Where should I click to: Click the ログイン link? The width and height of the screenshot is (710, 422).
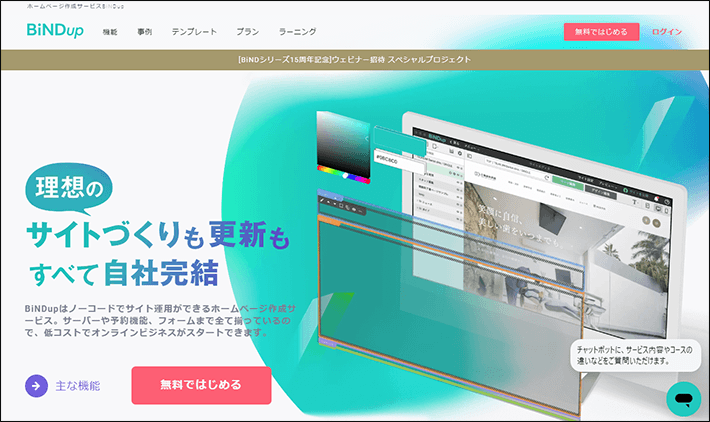667,32
